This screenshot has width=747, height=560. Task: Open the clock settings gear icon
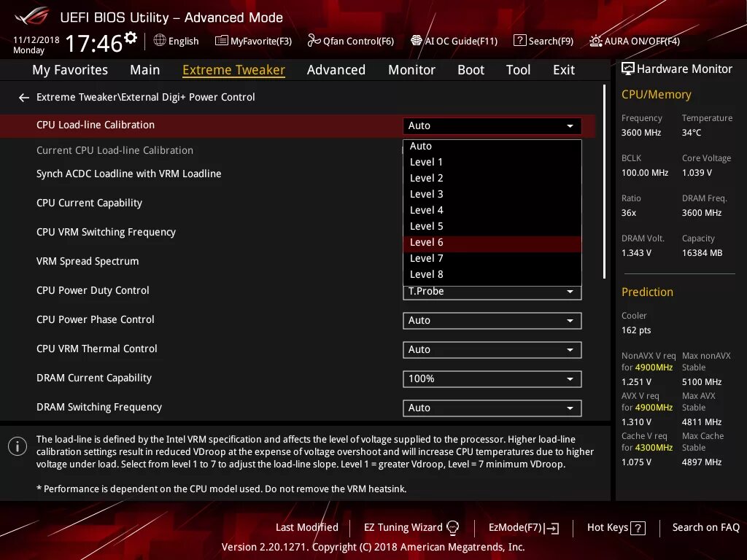click(131, 38)
